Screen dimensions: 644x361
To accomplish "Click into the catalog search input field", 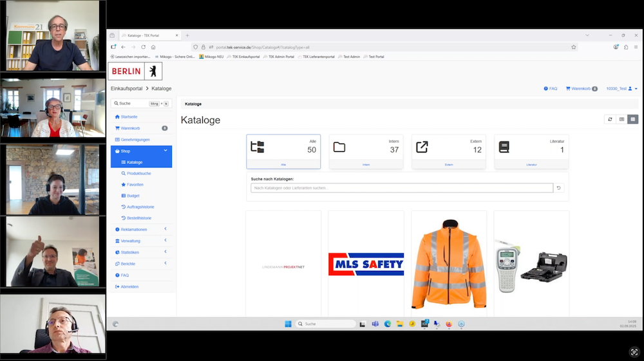I will pos(402,188).
